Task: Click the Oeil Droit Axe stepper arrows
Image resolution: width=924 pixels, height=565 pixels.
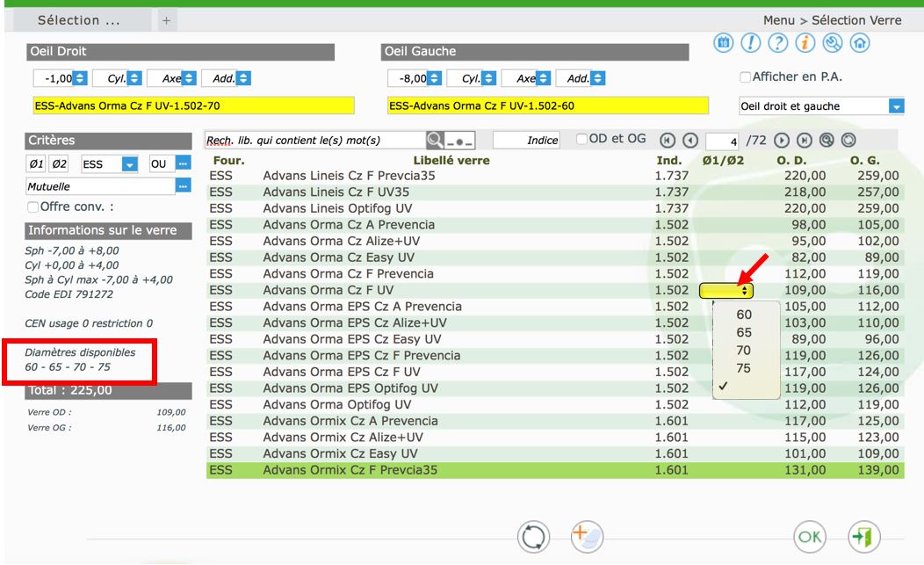Action: pos(189,78)
